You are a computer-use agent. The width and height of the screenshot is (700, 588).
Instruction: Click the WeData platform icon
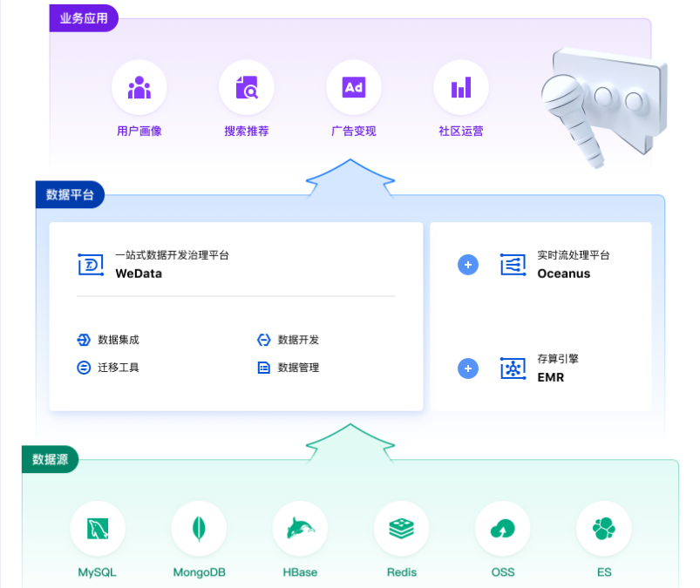[x=91, y=265]
